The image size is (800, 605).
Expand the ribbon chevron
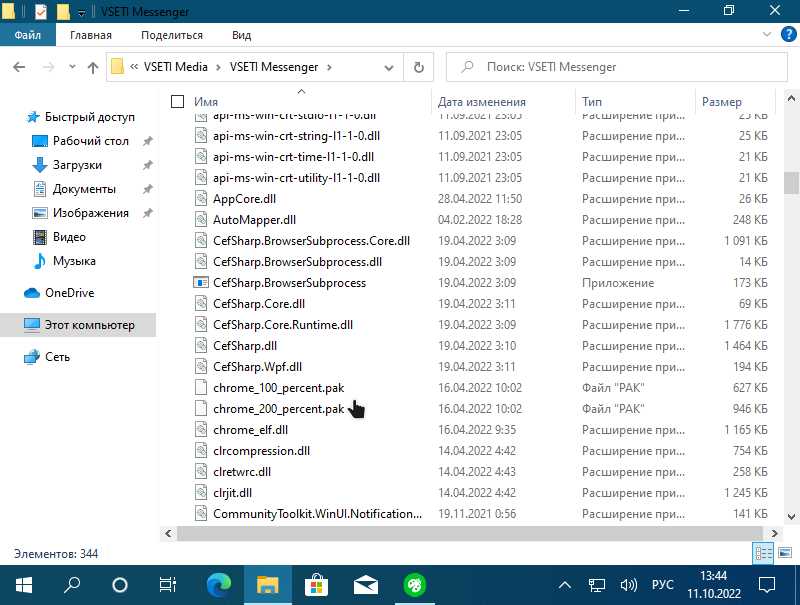click(x=766, y=35)
